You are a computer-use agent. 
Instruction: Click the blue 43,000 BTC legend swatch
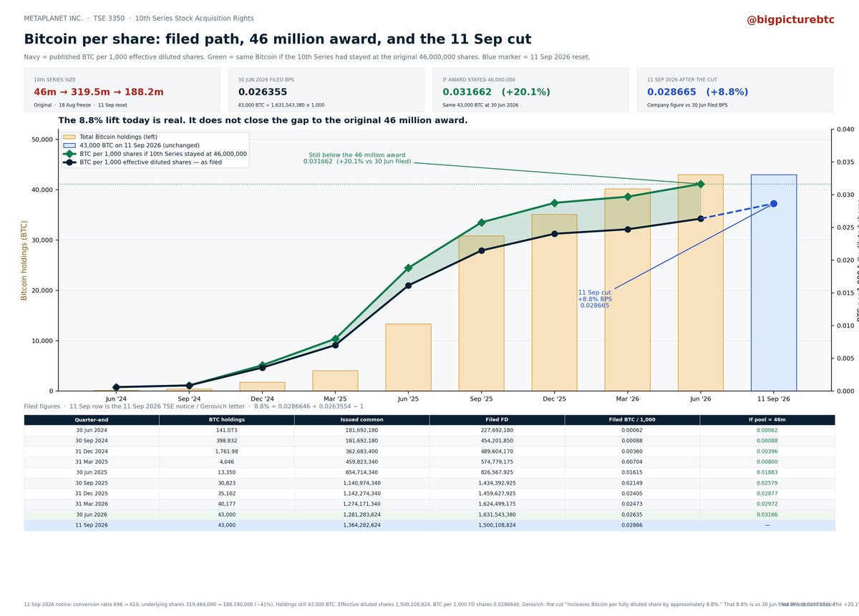69,145
